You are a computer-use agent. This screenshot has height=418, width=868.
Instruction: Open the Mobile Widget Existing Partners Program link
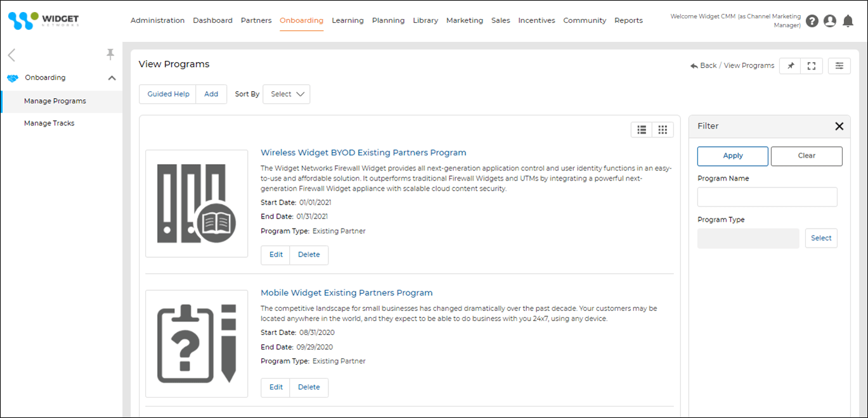[347, 293]
